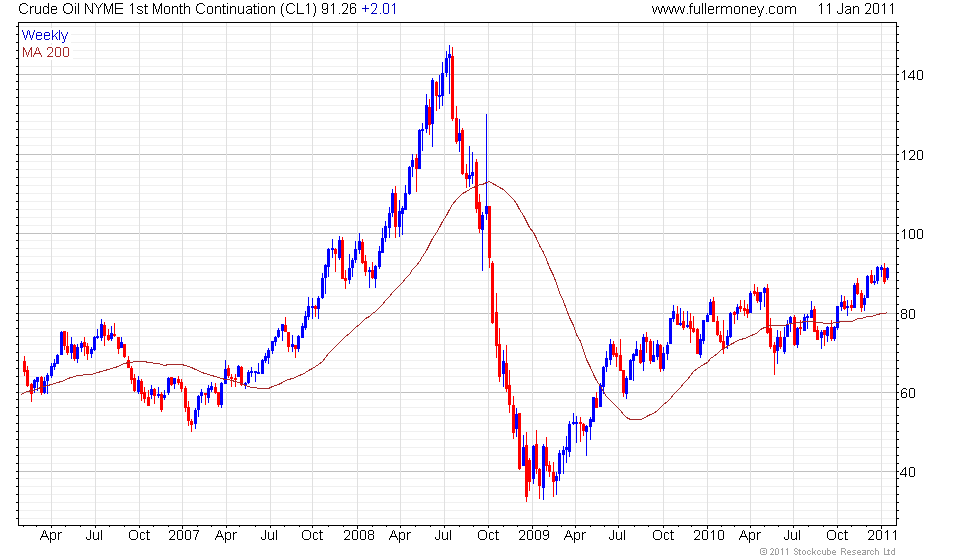Click the 140 price axis label
Viewport: 980px width, 560px height.
click(912, 76)
